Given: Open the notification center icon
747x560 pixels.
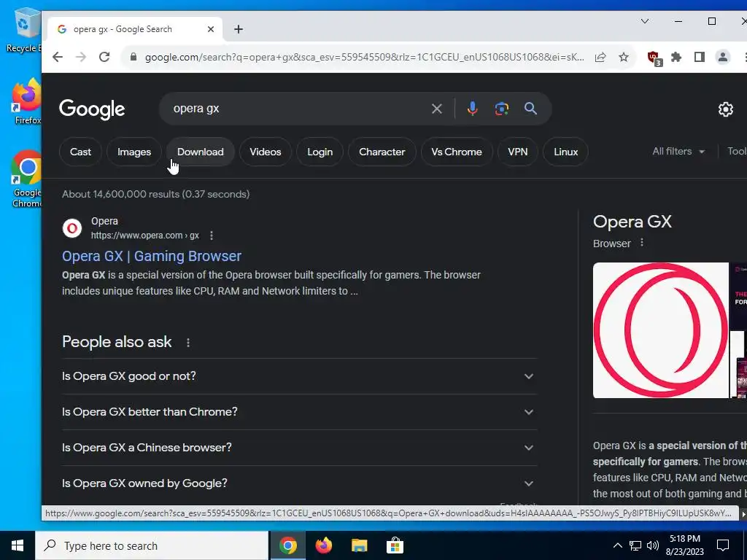Looking at the screenshot, I should point(723,545).
